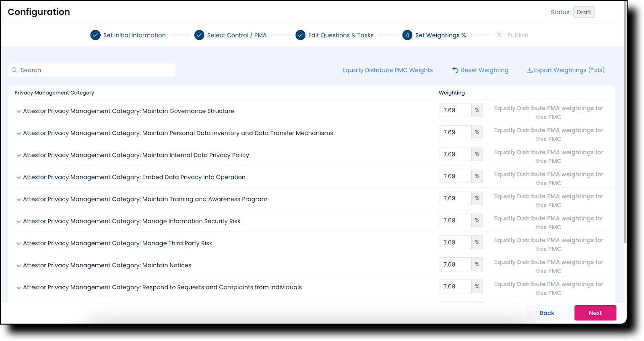The height and width of the screenshot is (341, 644).
Task: Click into the Search field
Action: coord(92,70)
